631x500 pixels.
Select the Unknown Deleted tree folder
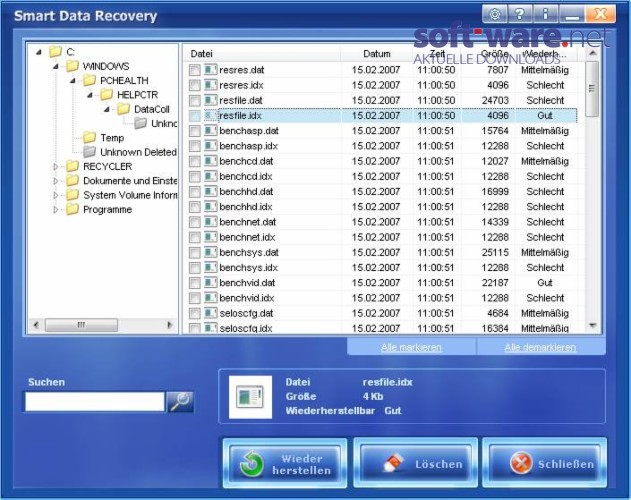click(x=138, y=152)
